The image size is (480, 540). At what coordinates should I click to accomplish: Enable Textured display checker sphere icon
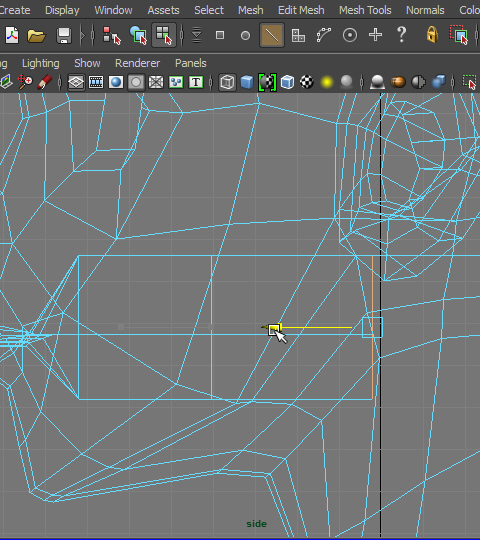[307, 82]
